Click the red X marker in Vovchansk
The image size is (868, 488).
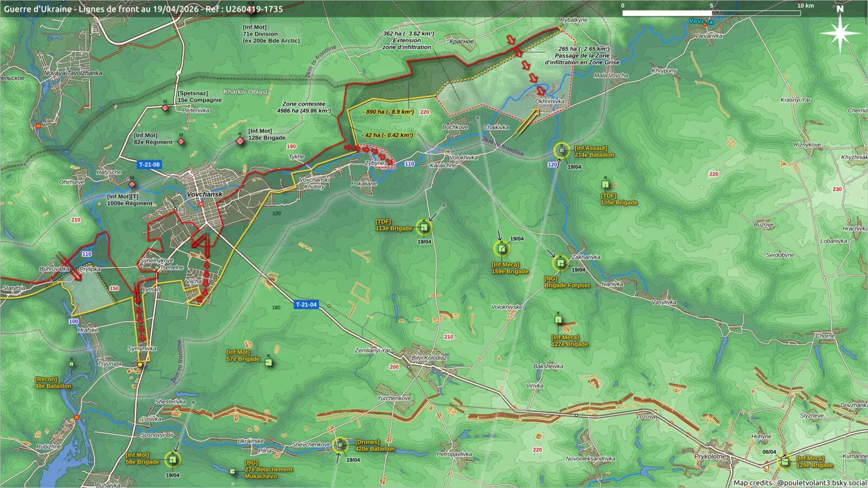tap(201, 204)
